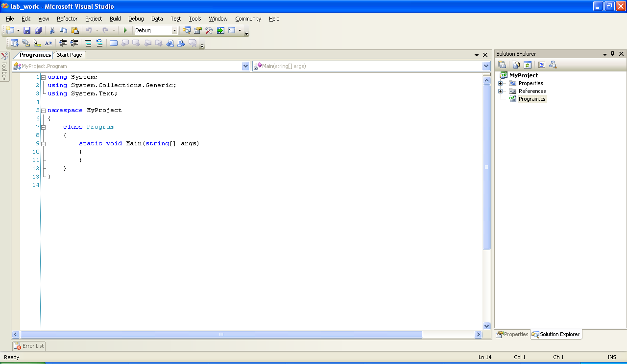This screenshot has height=364, width=627.
Task: Click View Code icon in Solution Explorer
Action: pos(542,65)
